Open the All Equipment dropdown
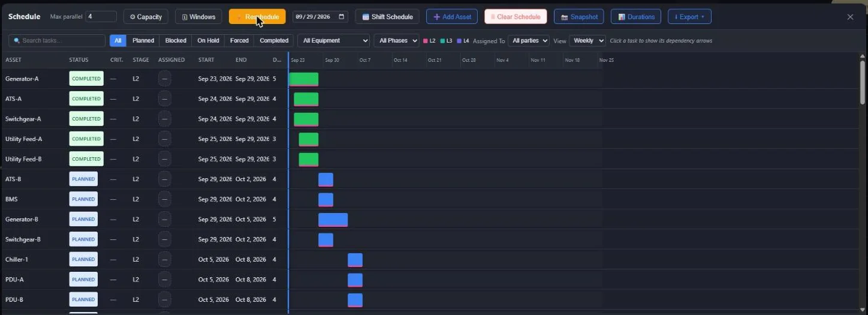Image resolution: width=868 pixels, height=315 pixels. pyautogui.click(x=333, y=41)
